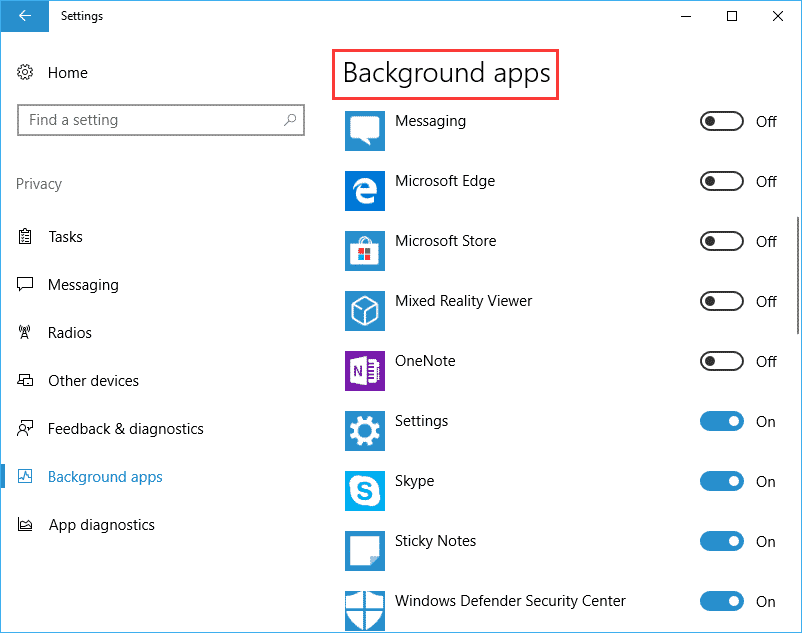The width and height of the screenshot is (802, 633).
Task: Disable Settings background toggle
Action: pyautogui.click(x=722, y=421)
